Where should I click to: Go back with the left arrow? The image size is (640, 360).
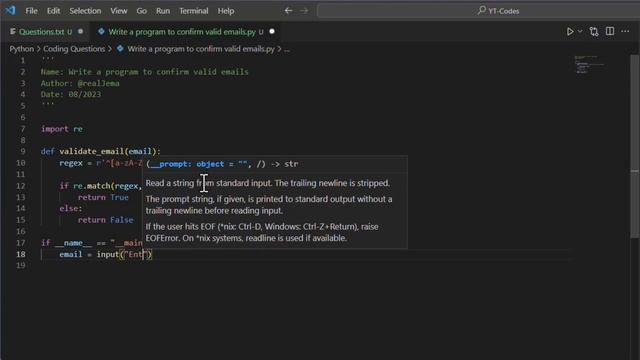(x=288, y=11)
